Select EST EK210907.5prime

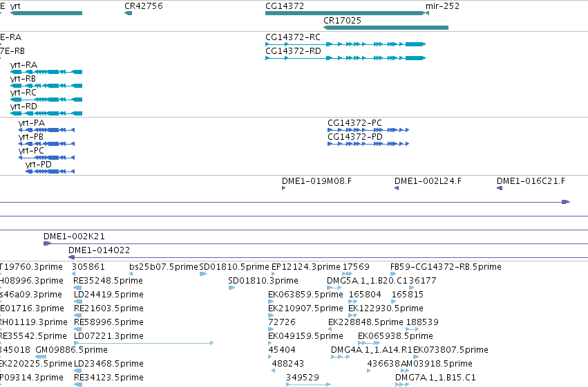tap(271, 316)
